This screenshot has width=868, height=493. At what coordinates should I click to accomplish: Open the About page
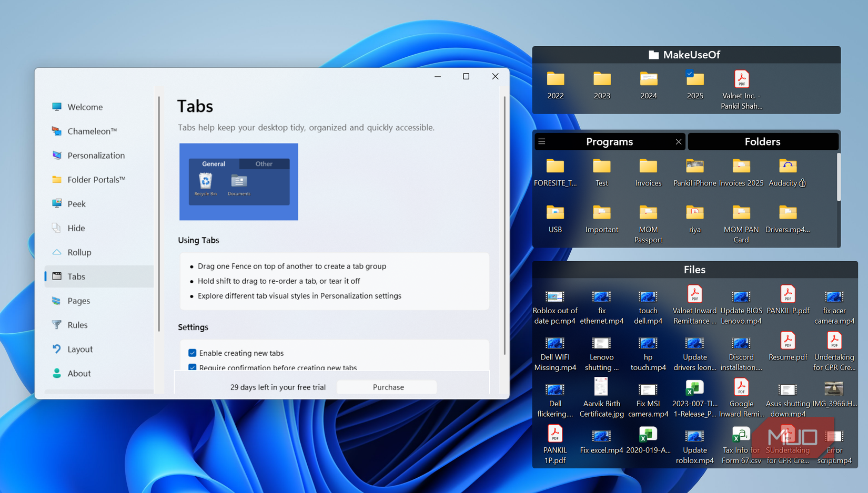(79, 373)
